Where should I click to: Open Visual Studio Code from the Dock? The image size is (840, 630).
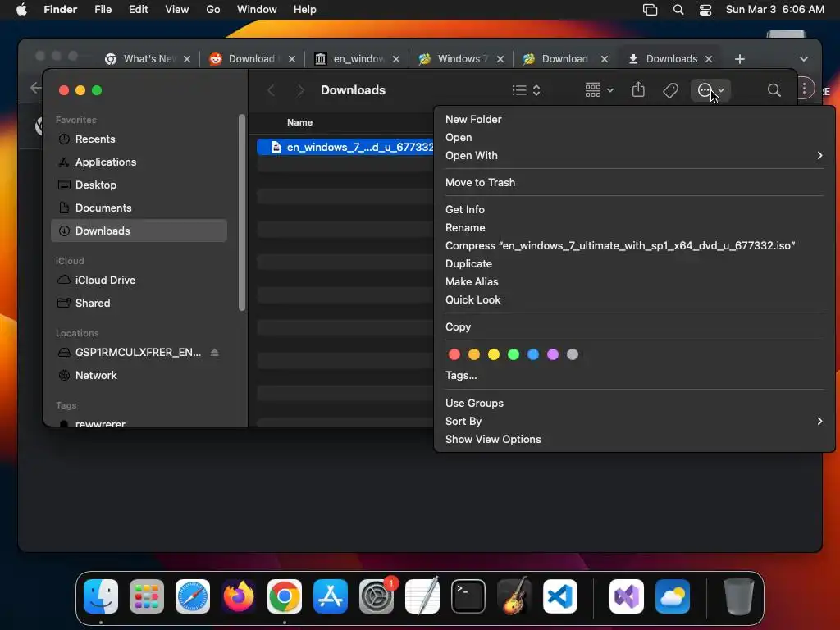point(559,596)
